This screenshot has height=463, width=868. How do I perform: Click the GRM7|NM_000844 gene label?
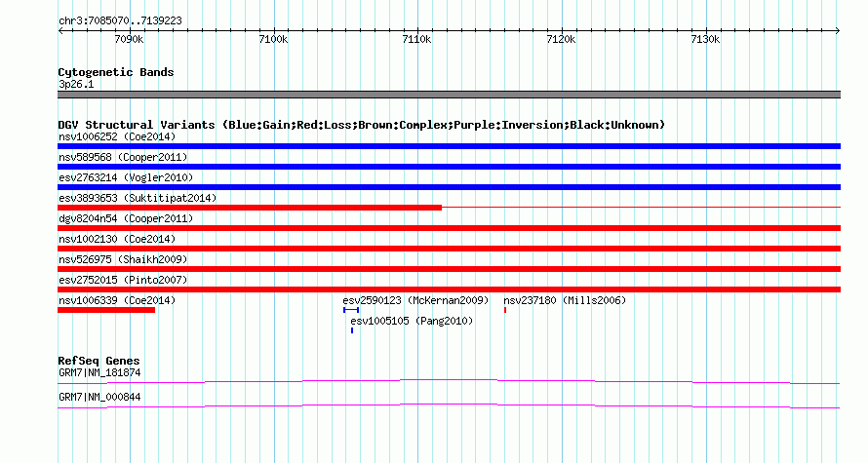(x=99, y=397)
